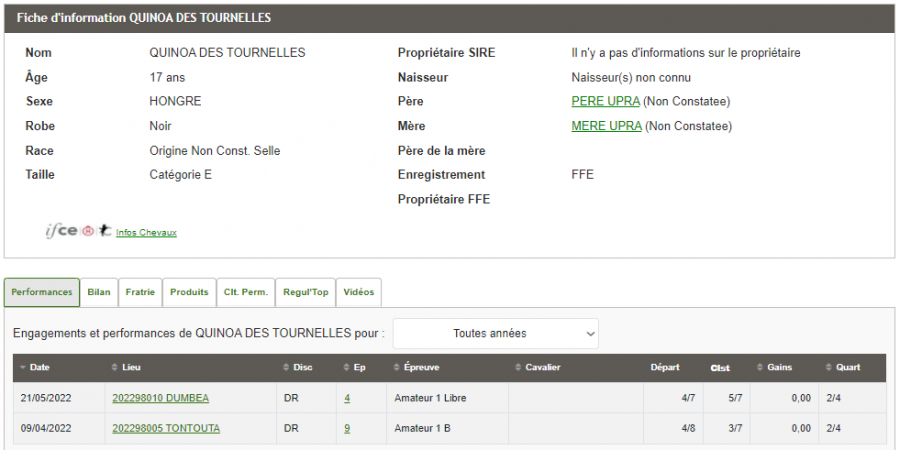Image resolution: width=900 pixels, height=450 pixels.
Task: Sort table by Date column arrow
Action: point(23,367)
